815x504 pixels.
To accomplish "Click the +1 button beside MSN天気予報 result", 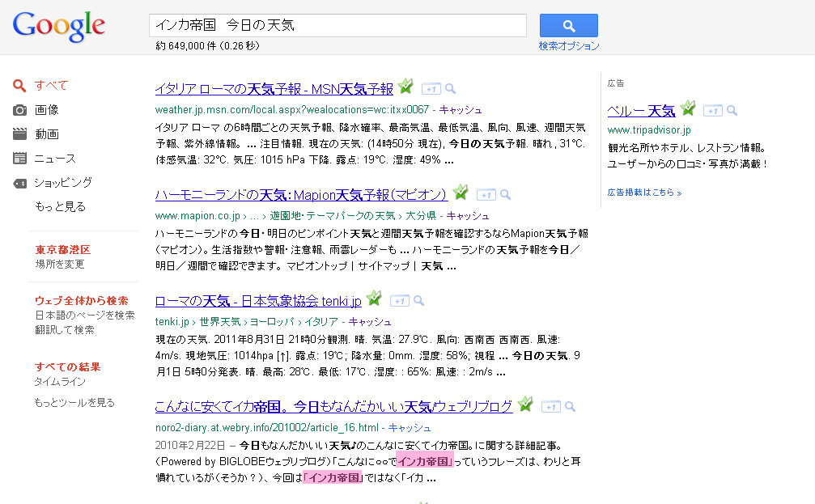I will [x=431, y=89].
